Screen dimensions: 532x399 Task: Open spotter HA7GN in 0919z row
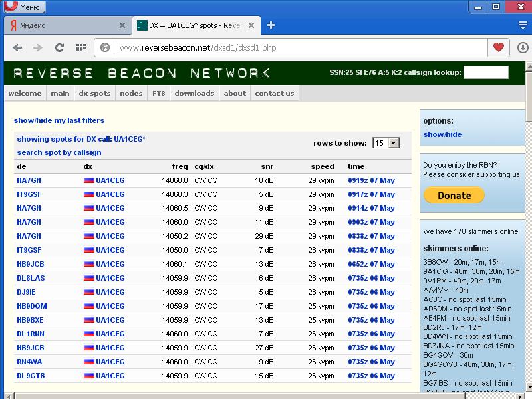[29, 180]
